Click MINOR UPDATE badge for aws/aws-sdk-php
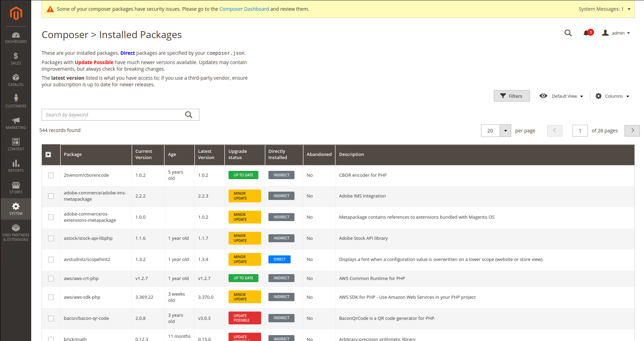 pos(245,297)
